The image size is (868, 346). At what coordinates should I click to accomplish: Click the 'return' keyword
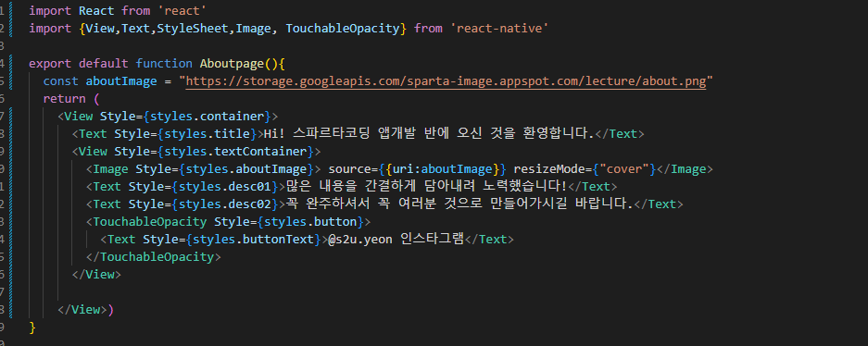point(65,99)
